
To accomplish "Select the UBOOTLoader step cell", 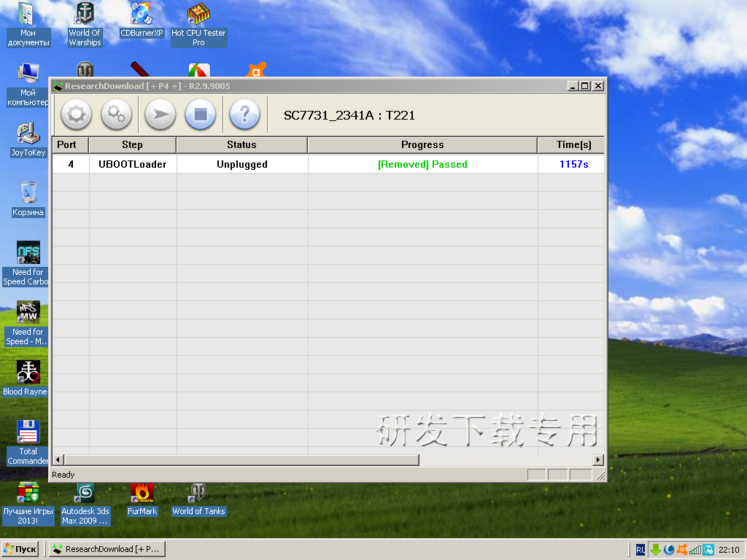I will 133,164.
